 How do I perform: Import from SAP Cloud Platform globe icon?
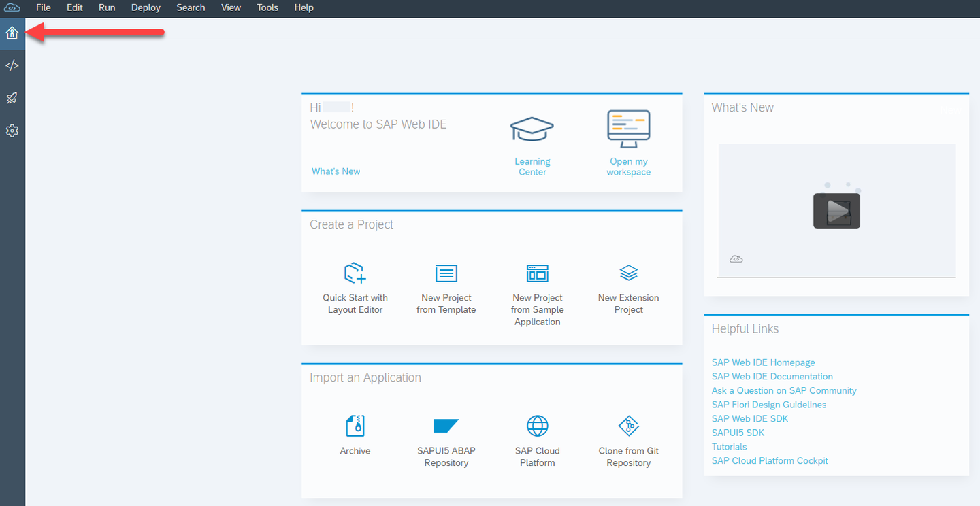coord(538,426)
